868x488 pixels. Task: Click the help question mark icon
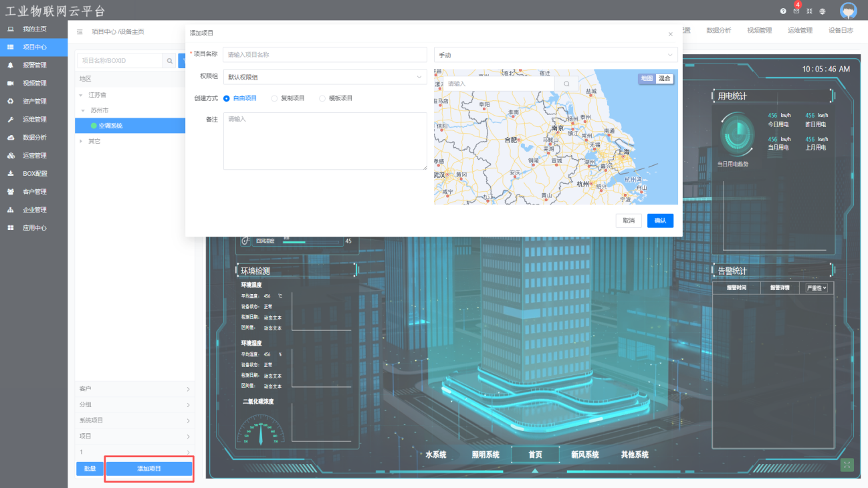click(783, 11)
